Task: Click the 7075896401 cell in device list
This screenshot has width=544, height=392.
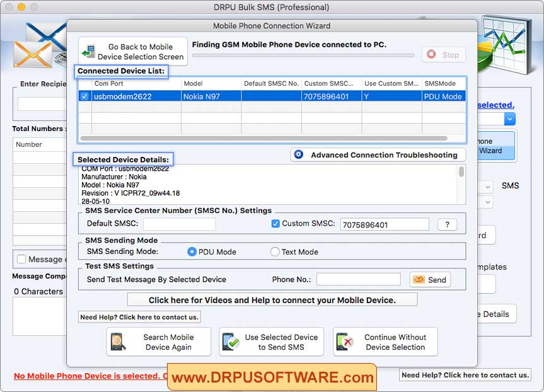Action: (x=332, y=96)
